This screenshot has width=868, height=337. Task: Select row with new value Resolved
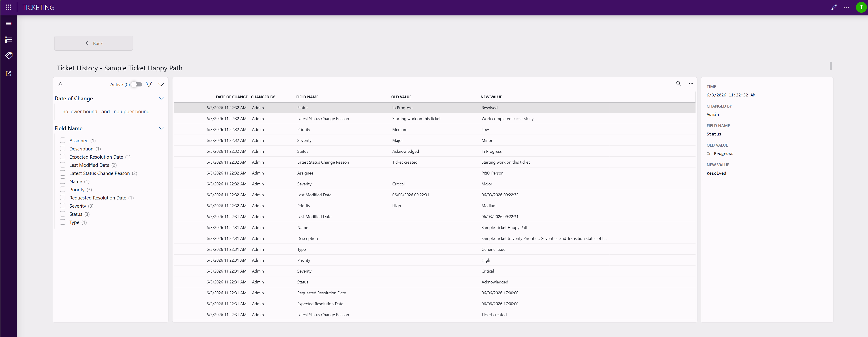tap(435, 108)
